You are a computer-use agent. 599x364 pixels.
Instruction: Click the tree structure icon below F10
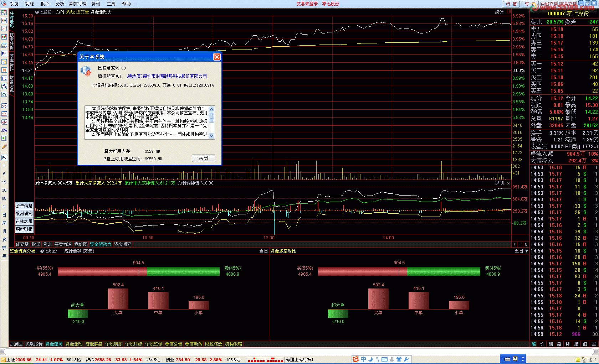click(x=4, y=62)
